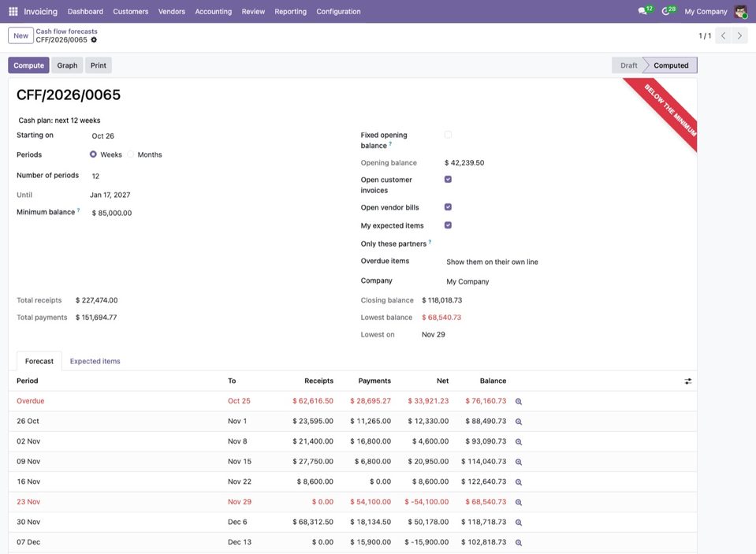Open Cash flow forecasts breadcrumb link

pyautogui.click(x=66, y=32)
